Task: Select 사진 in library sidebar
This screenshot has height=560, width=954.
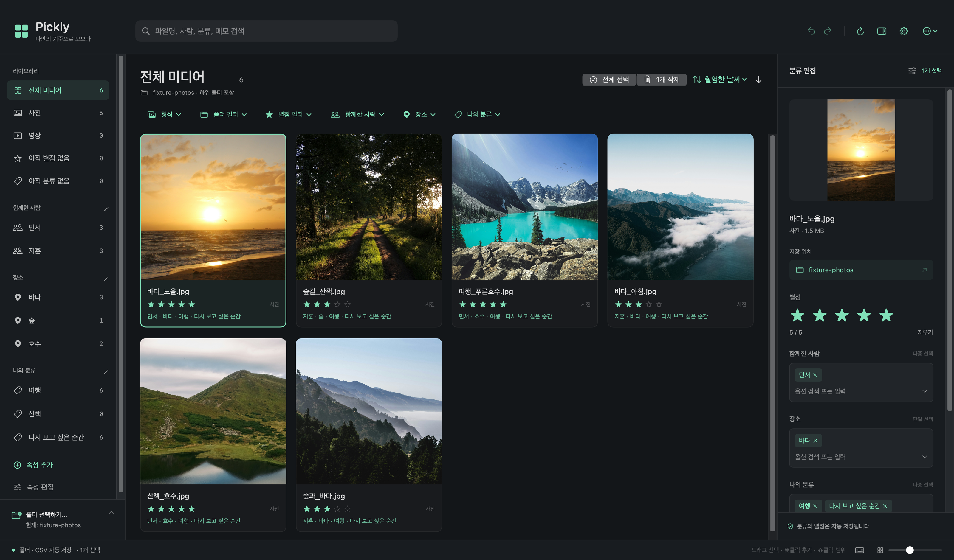Action: click(x=58, y=113)
